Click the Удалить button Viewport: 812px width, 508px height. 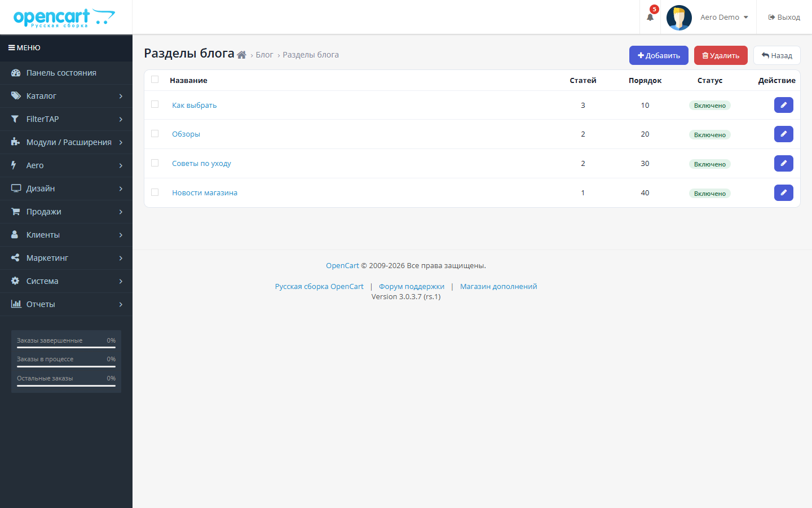click(721, 55)
